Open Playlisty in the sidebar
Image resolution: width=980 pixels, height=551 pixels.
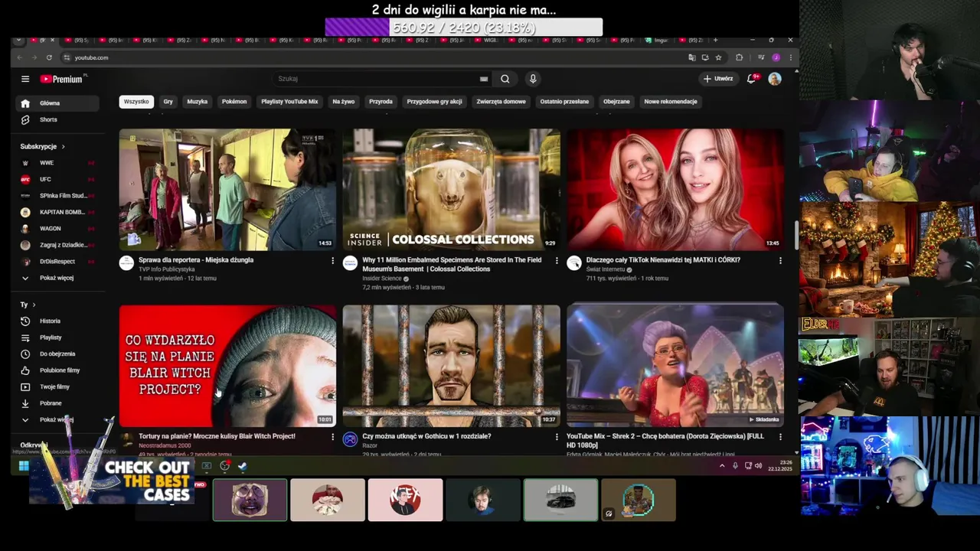click(x=58, y=337)
